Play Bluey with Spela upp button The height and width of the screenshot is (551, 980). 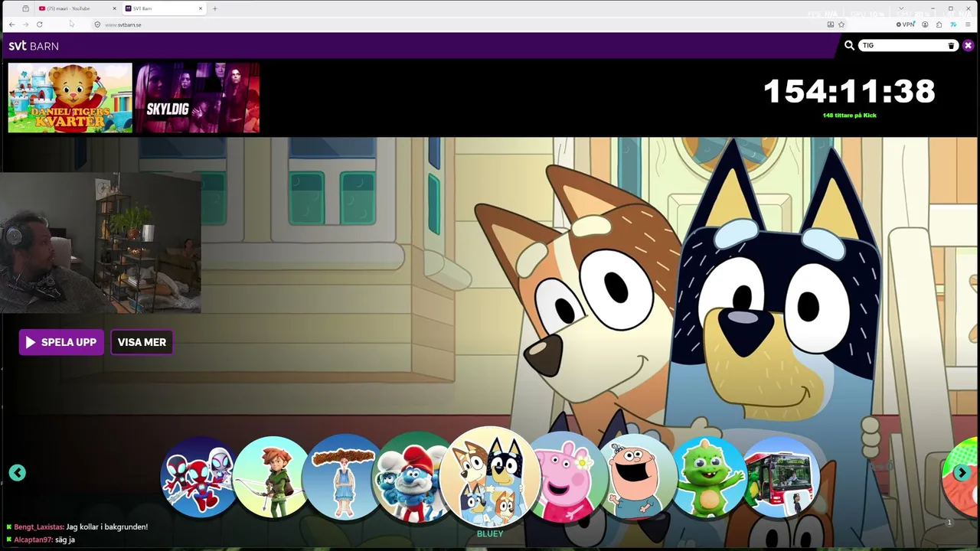[x=61, y=342]
